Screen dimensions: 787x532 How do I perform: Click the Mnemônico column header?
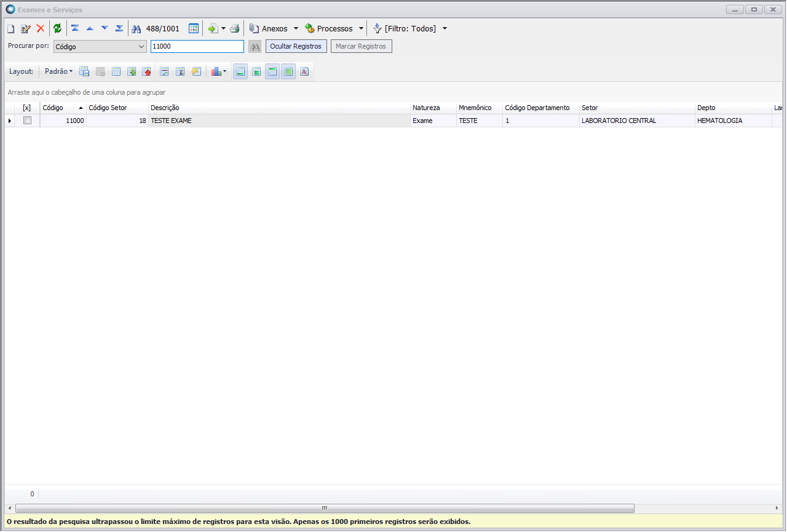[479, 108]
